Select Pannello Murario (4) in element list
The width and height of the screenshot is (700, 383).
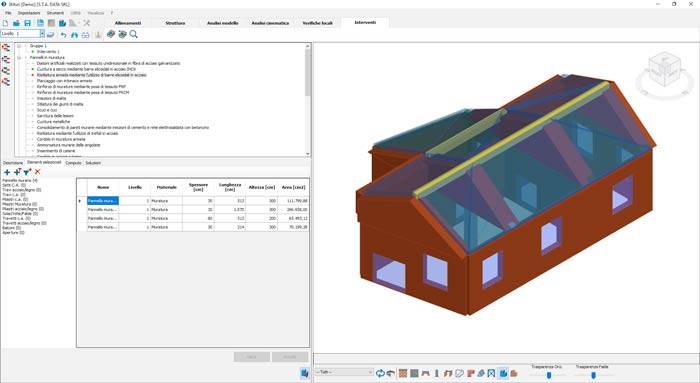(20, 180)
